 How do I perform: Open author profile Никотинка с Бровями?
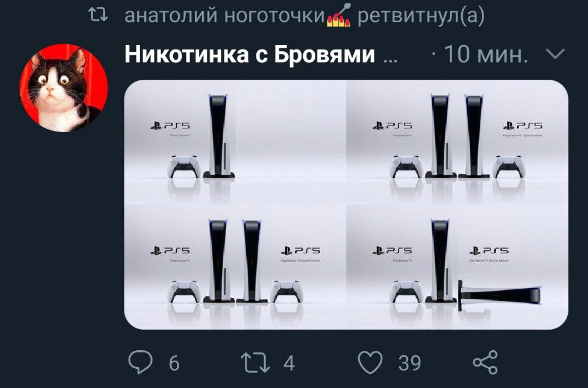click(249, 55)
